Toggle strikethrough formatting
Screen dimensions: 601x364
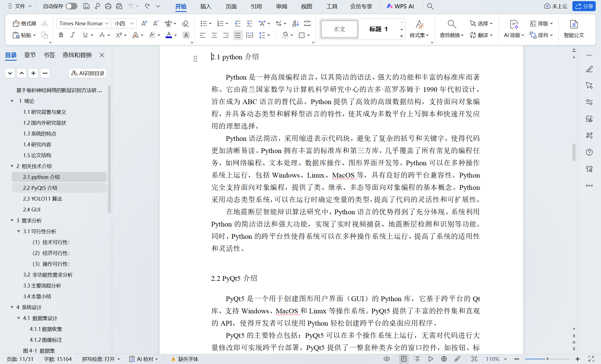pyautogui.click(x=102, y=35)
